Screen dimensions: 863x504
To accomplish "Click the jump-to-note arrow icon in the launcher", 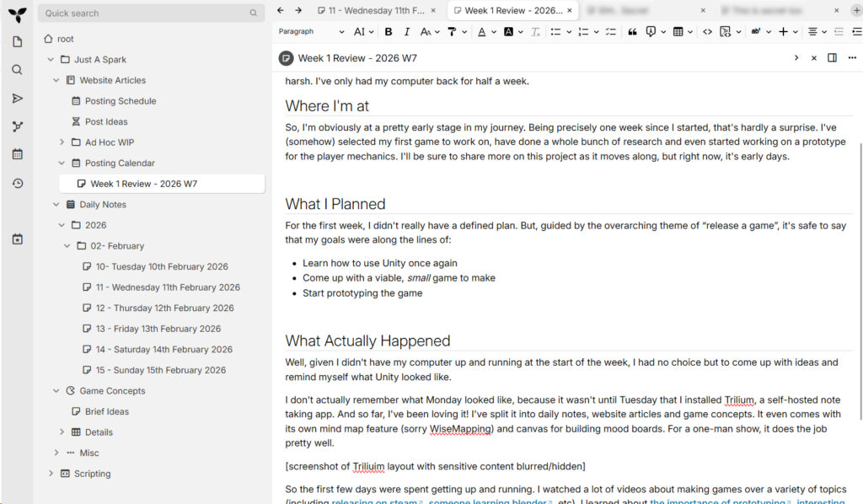I will pyautogui.click(x=18, y=99).
